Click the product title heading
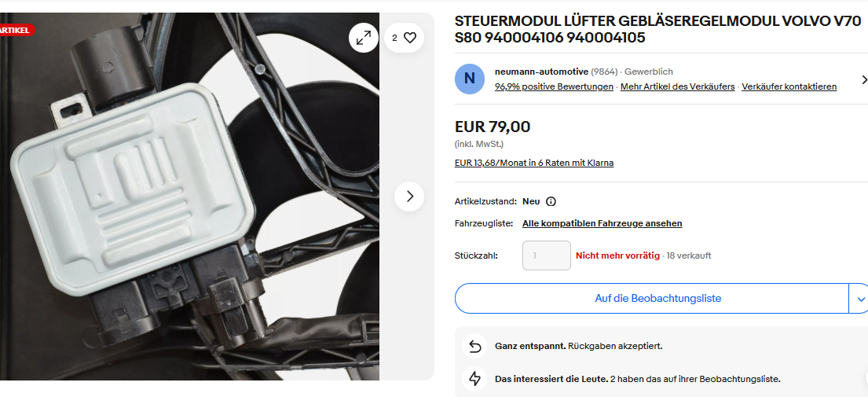 [x=657, y=29]
